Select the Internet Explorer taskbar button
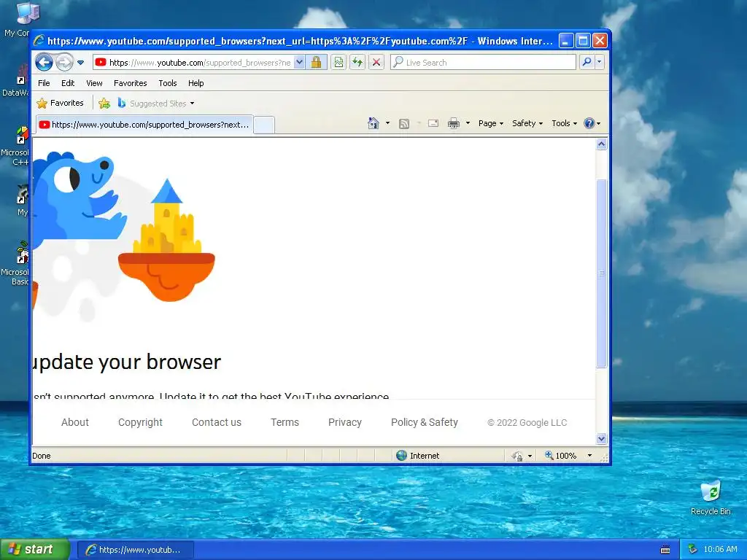 click(135, 550)
